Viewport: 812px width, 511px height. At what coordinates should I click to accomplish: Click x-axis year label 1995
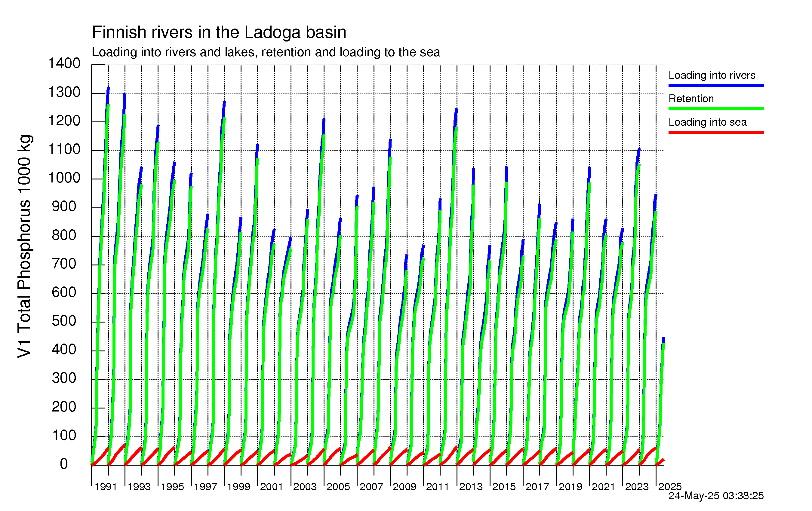172,487
